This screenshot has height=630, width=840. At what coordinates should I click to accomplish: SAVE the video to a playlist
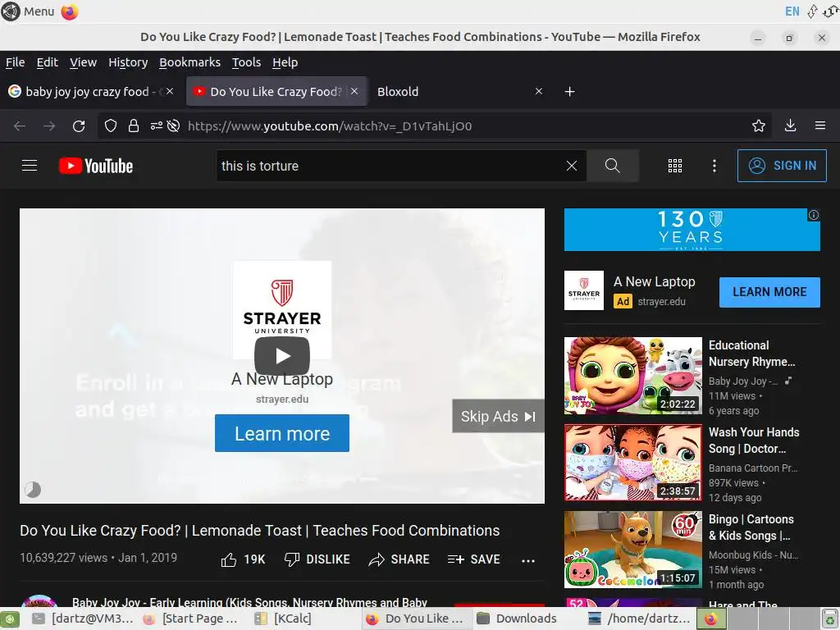(x=473, y=559)
